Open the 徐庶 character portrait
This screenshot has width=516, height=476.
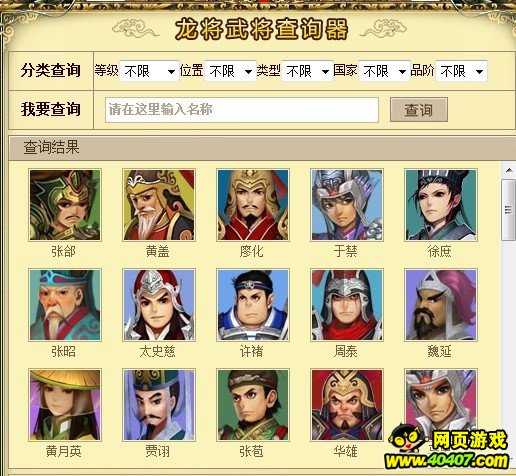[441, 205]
